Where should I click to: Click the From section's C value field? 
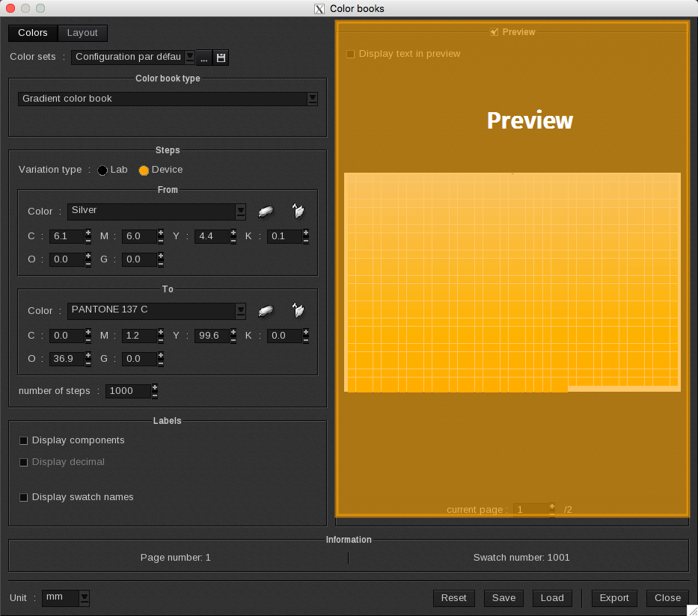tap(66, 237)
